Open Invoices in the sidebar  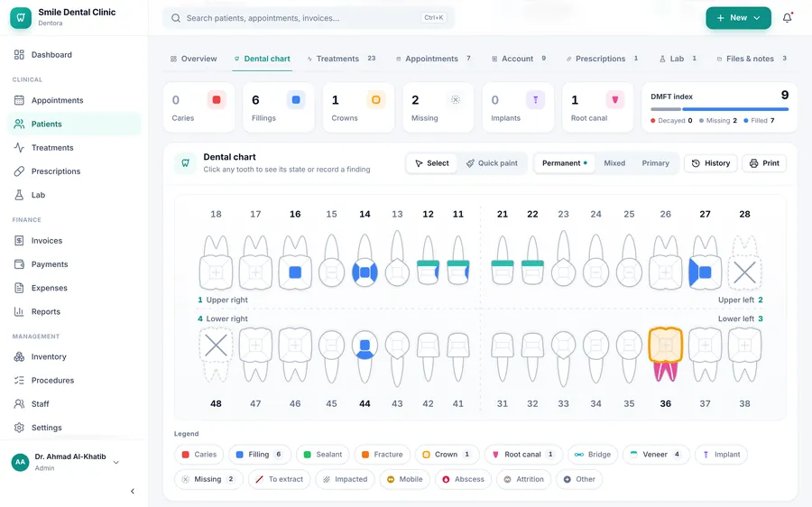click(74, 240)
